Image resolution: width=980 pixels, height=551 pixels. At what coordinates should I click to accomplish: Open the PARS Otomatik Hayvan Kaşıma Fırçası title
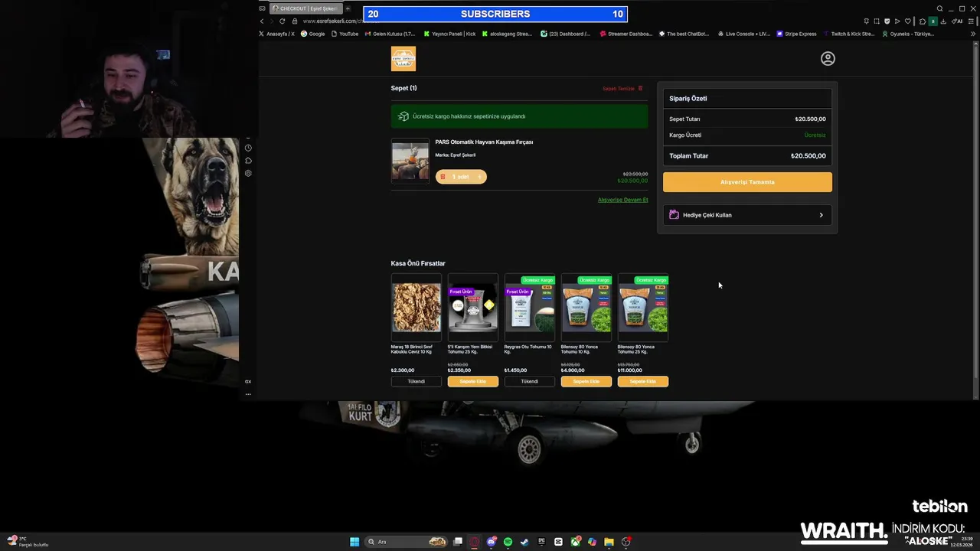pos(484,142)
